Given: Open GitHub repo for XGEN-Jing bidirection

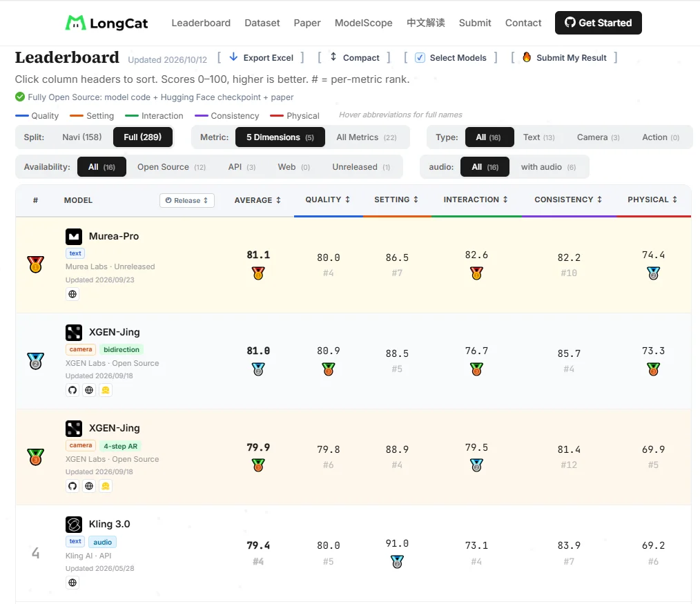Looking at the screenshot, I should tap(72, 390).
